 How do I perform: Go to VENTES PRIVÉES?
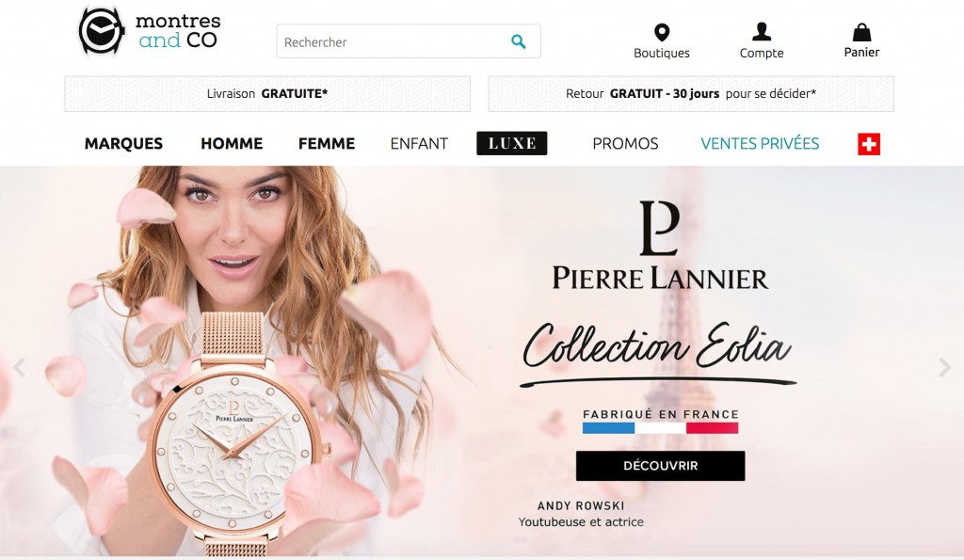pyautogui.click(x=760, y=144)
